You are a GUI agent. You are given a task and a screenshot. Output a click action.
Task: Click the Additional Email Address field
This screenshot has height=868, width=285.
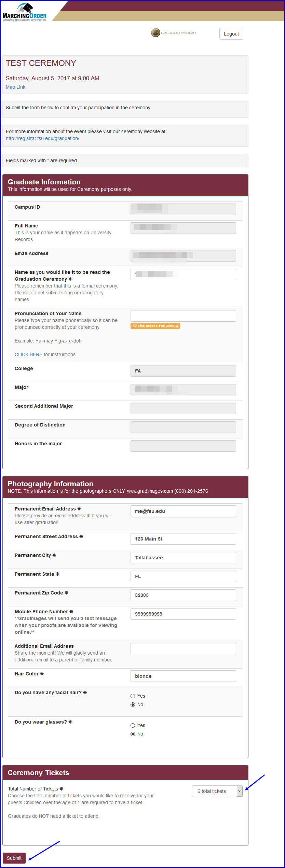(x=183, y=648)
